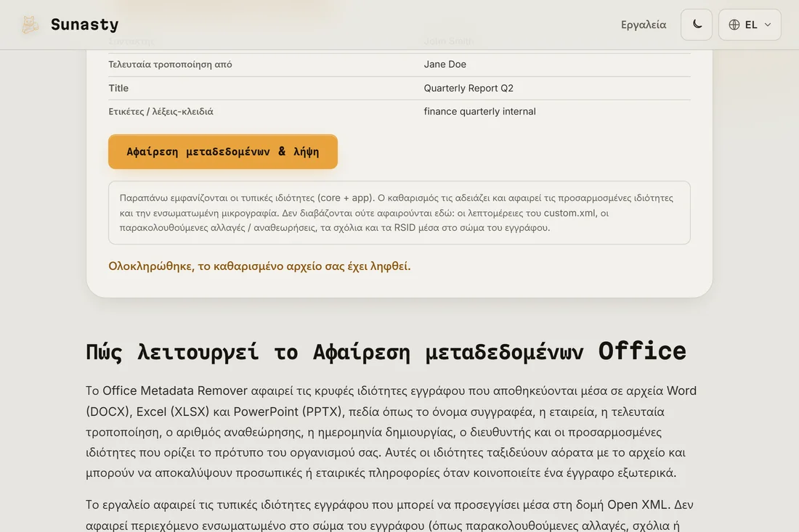Click Αφαίρεση μεταδεδομένων & λήψη button
Image resolution: width=799 pixels, height=532 pixels.
tap(223, 152)
